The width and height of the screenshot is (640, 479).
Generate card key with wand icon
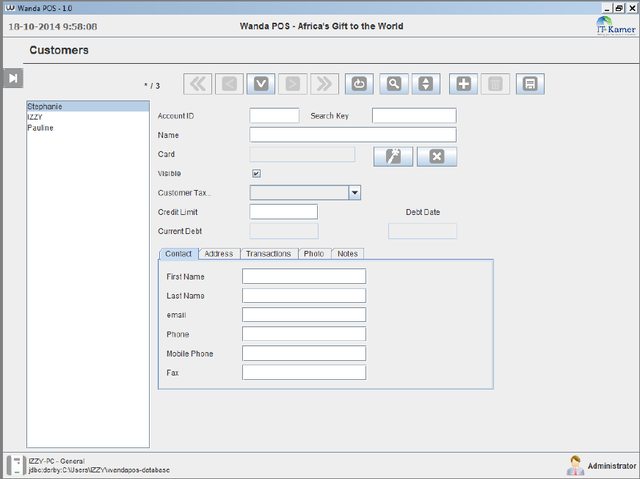pos(392,155)
